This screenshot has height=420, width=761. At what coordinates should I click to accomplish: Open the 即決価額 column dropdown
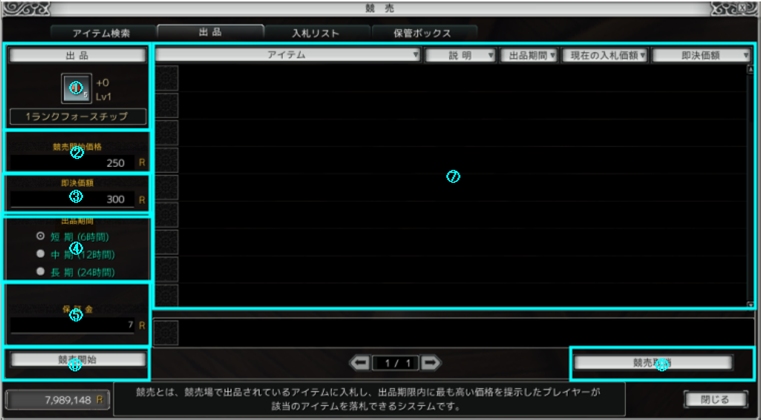(701, 55)
